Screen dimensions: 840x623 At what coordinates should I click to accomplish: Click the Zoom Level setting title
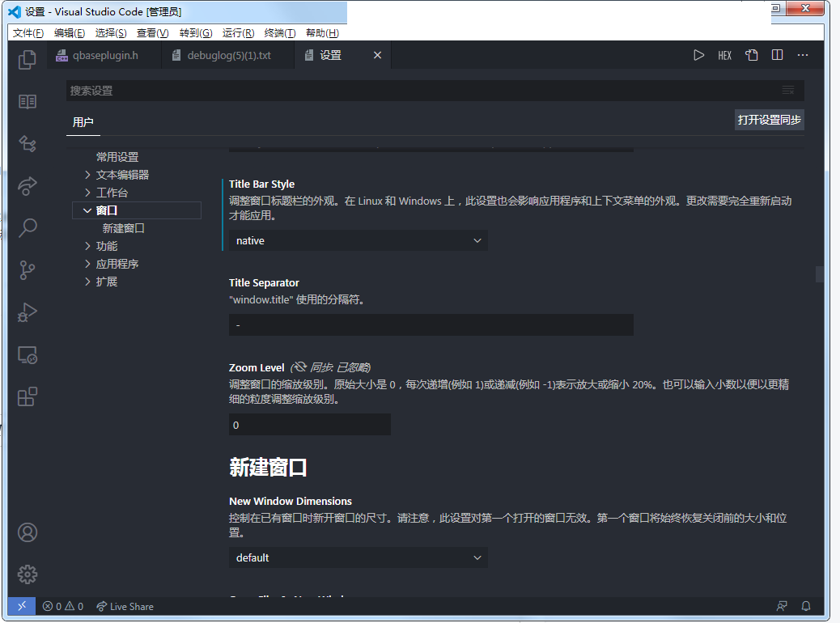click(x=256, y=367)
